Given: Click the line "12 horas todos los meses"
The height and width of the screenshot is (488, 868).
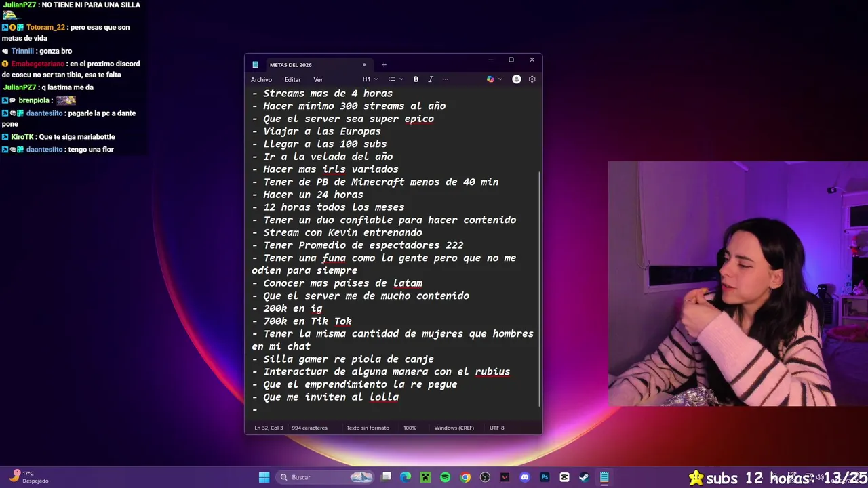Looking at the screenshot, I should (x=328, y=207).
